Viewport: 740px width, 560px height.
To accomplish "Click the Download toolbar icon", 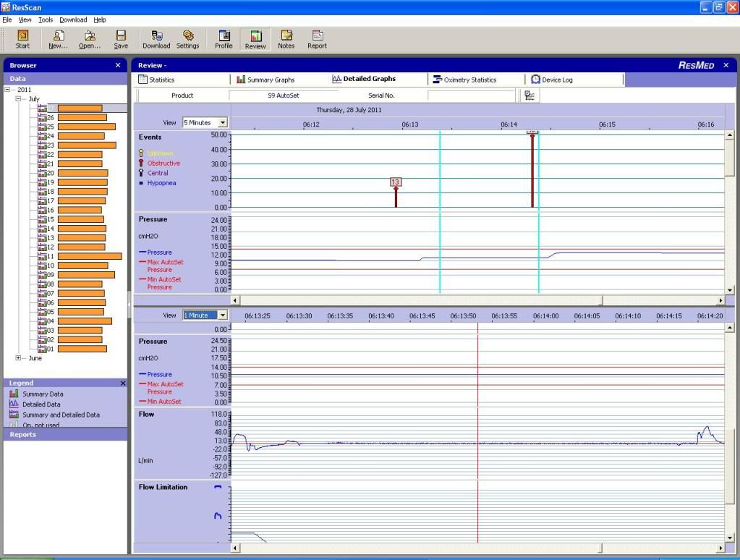I will (x=156, y=39).
